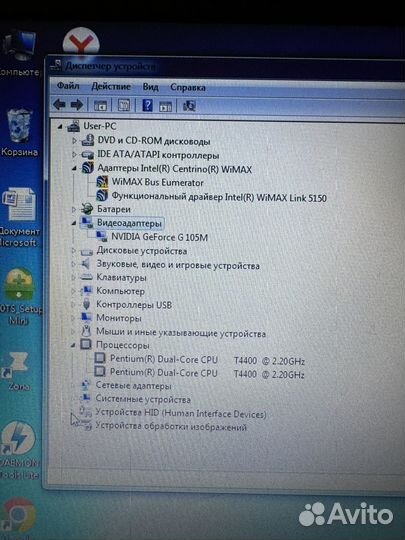Click the DVD и CD-ROM drive icon

[87, 140]
